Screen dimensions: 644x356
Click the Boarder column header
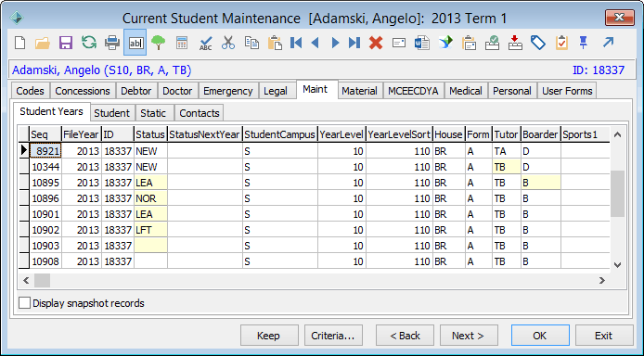coord(540,134)
